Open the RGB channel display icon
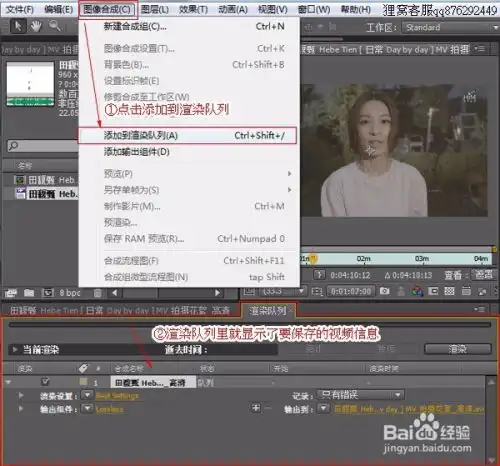This screenshot has width=500, height=466. [417, 291]
